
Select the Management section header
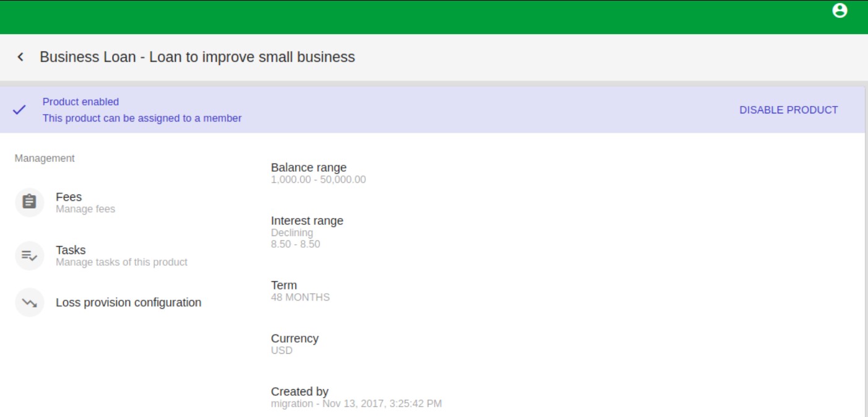pyautogui.click(x=45, y=157)
